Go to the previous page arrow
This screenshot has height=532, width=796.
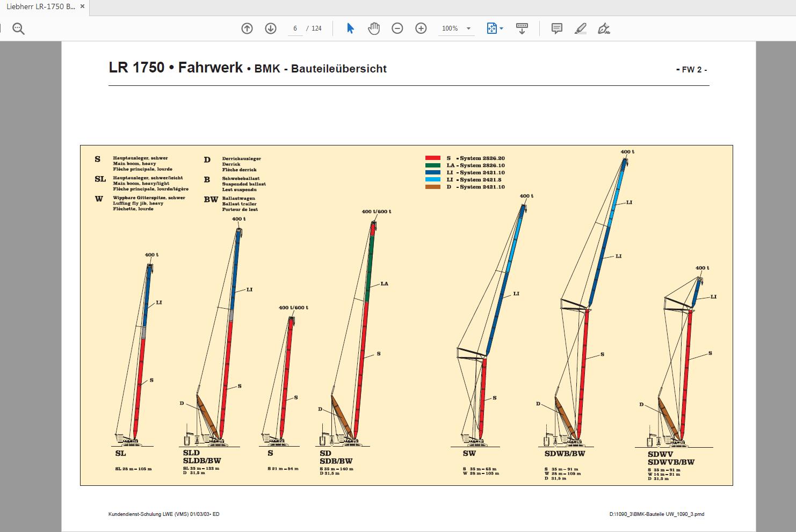(247, 28)
